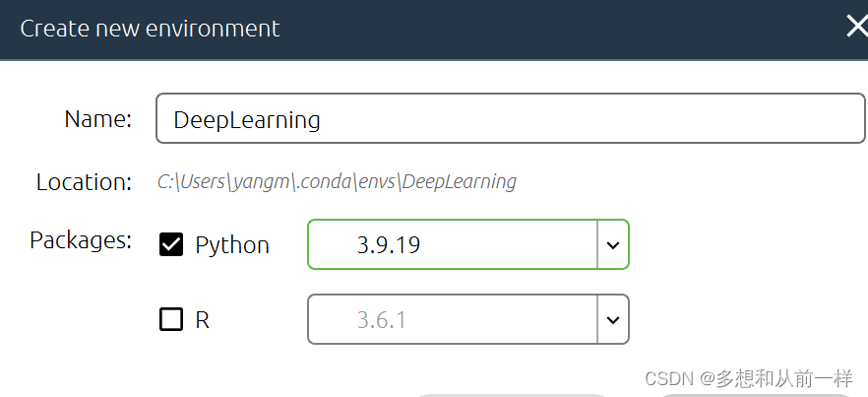Focus the environment Name input field

coord(590,119)
